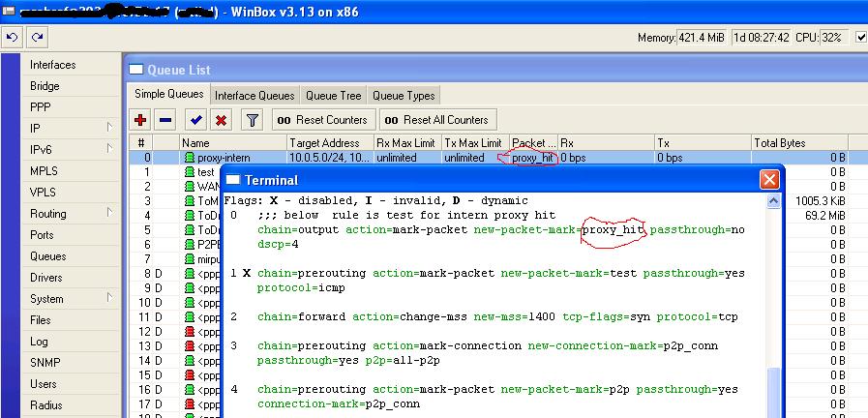The image size is (868, 418).
Task: Click the 69.2 MiB total bytes value
Action: [x=824, y=216]
